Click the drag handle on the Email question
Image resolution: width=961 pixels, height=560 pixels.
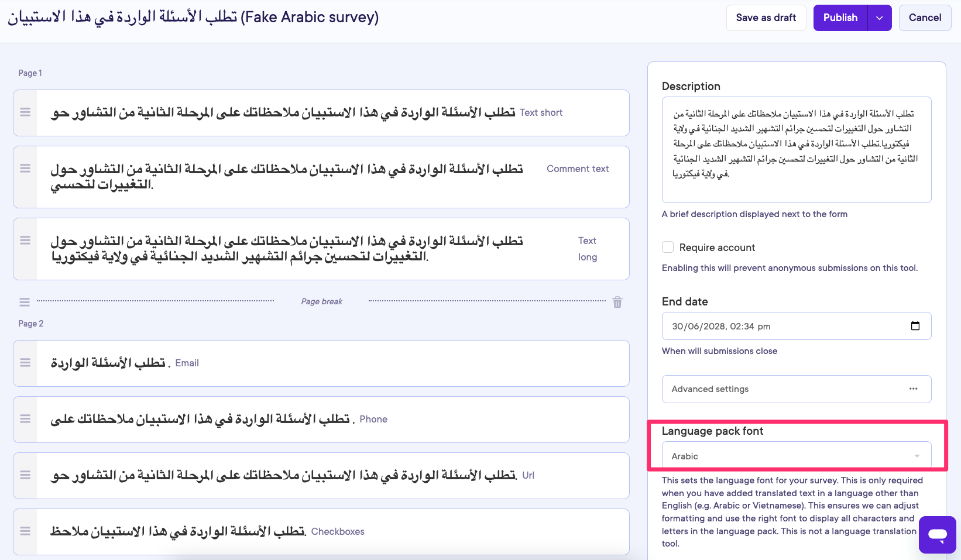(x=25, y=362)
